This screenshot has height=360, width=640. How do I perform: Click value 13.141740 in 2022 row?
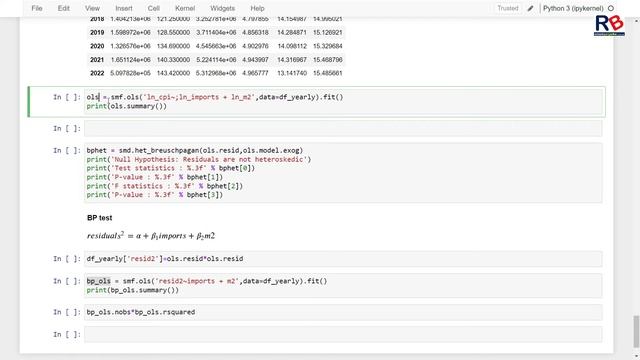click(x=292, y=73)
